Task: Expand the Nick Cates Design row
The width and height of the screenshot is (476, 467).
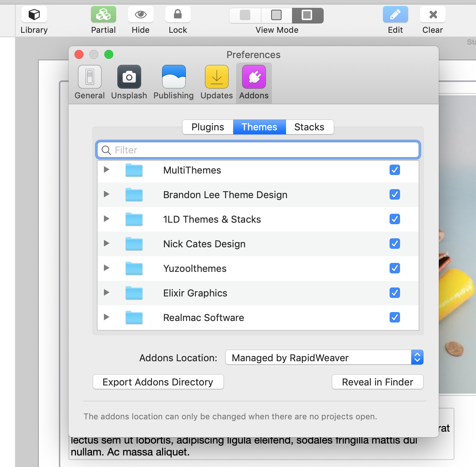Action: [107, 243]
